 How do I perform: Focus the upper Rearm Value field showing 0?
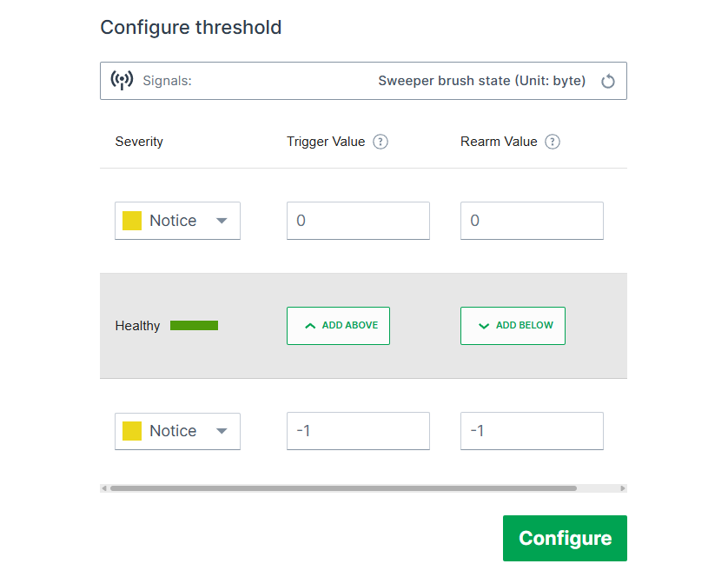pyautogui.click(x=532, y=221)
